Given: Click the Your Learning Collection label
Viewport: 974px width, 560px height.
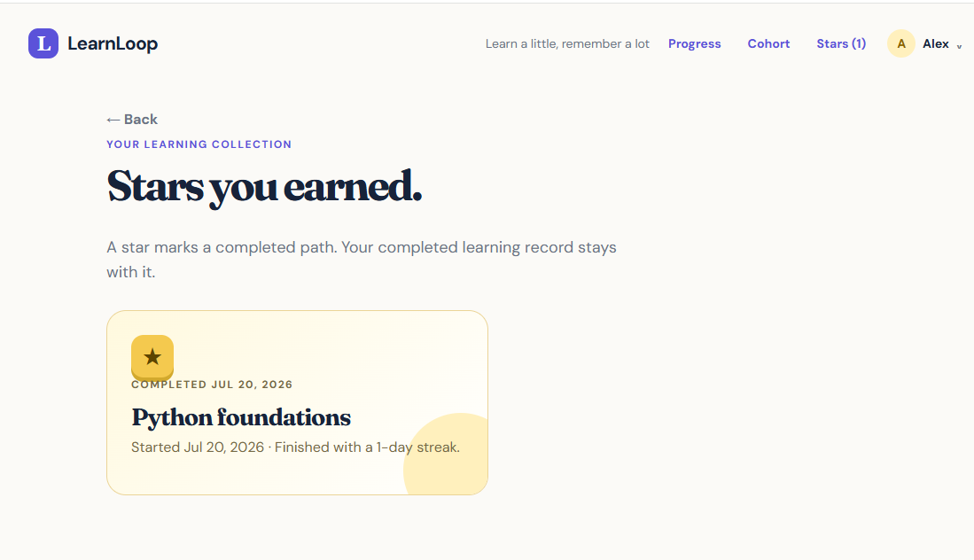Looking at the screenshot, I should tap(199, 144).
